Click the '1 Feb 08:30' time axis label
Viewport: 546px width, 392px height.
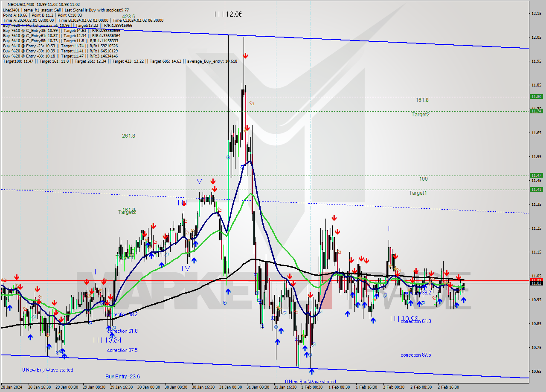pyautogui.click(x=339, y=387)
